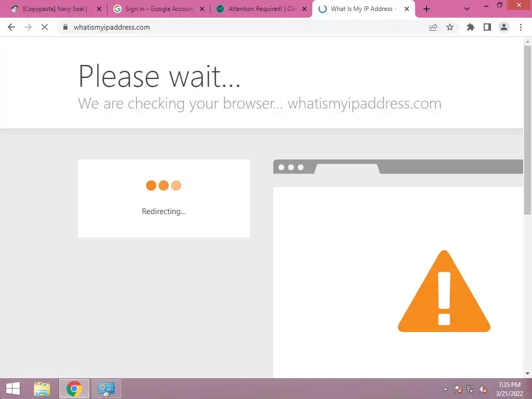Stop loading the page

pyautogui.click(x=45, y=27)
